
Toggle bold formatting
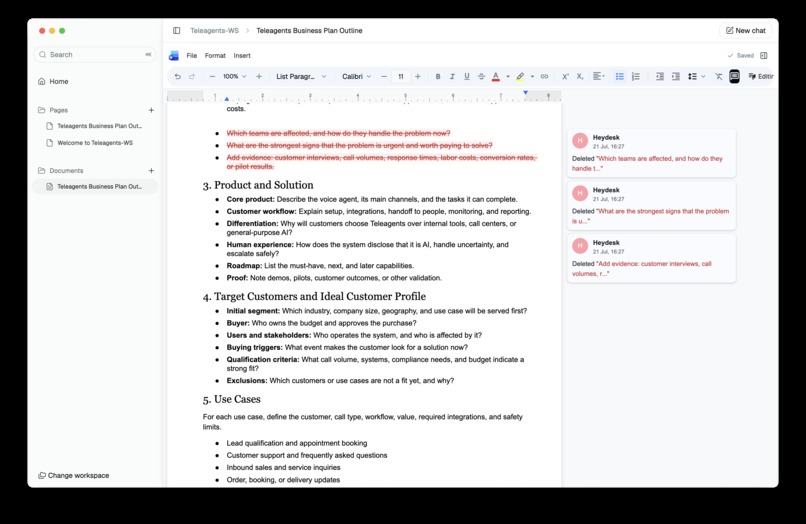coord(438,76)
